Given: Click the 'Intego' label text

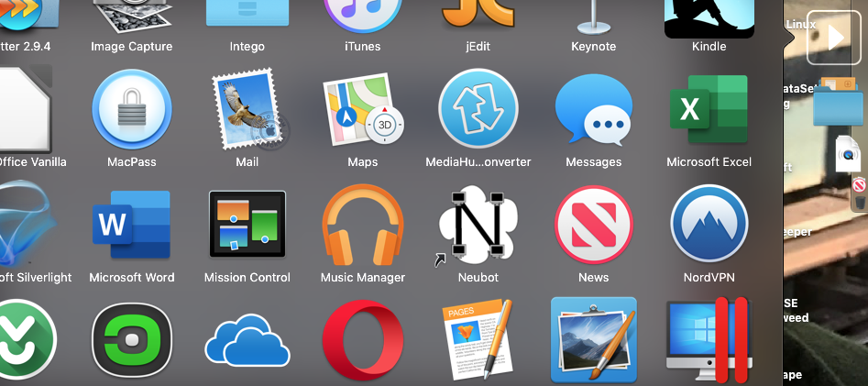Looking at the screenshot, I should pos(247,47).
